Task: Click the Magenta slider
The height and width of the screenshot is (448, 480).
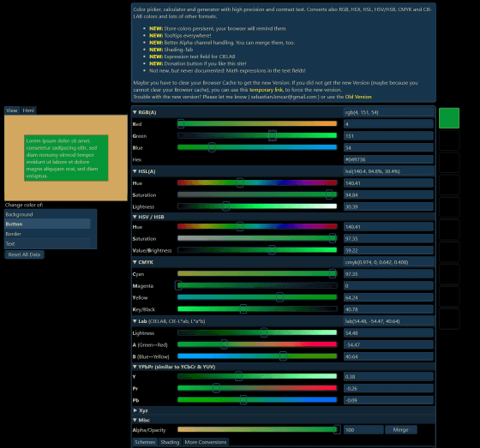Action: coord(257,286)
